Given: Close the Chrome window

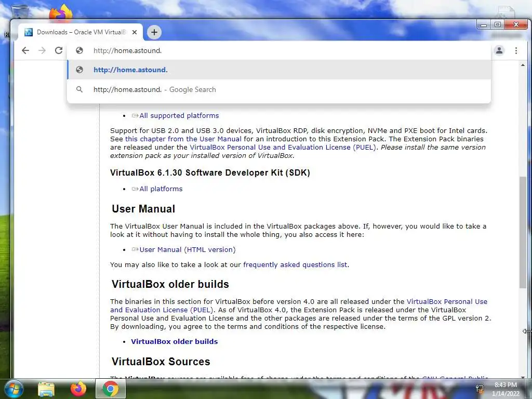Looking at the screenshot, I should pyautogui.click(x=516, y=25).
